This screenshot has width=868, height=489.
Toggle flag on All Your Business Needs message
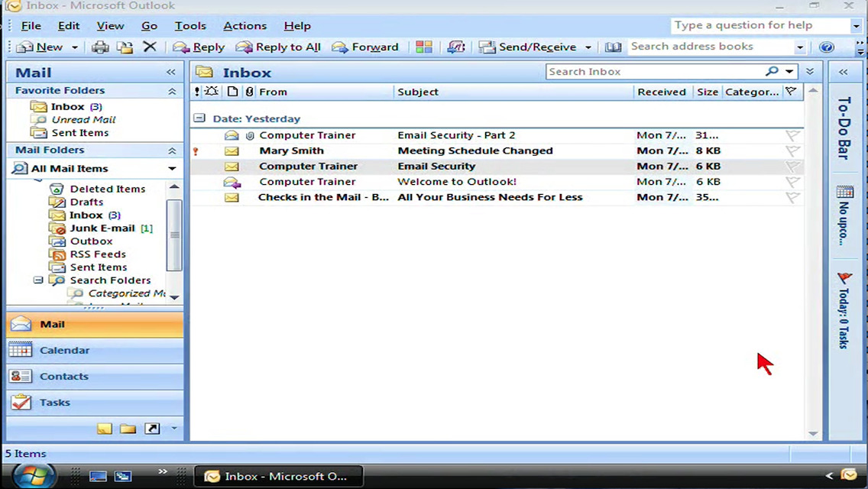pyautogui.click(x=792, y=197)
